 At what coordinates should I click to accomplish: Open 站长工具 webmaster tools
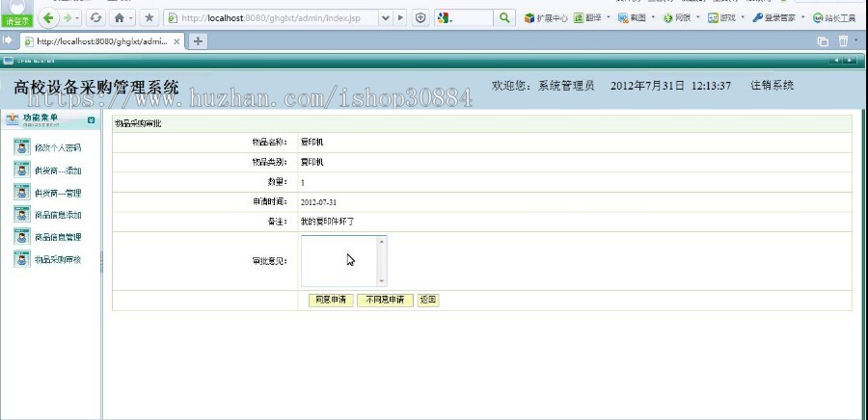834,17
